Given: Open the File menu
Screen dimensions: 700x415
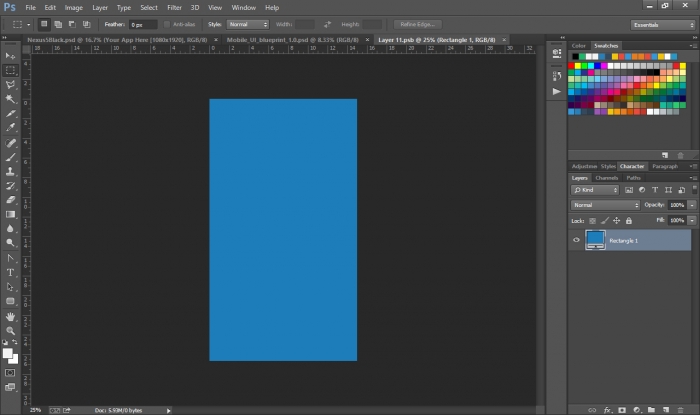Looking at the screenshot, I should click(30, 8).
